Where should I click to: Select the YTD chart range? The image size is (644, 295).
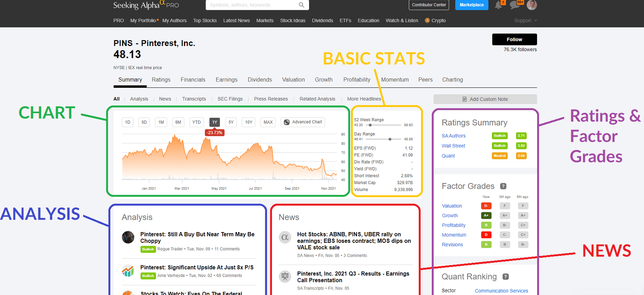coord(197,122)
